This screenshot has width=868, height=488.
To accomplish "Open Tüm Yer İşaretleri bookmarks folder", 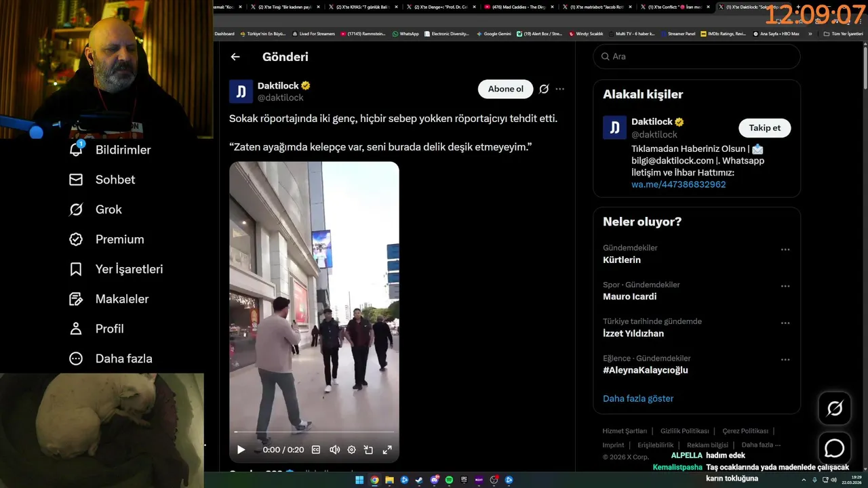I will [843, 33].
